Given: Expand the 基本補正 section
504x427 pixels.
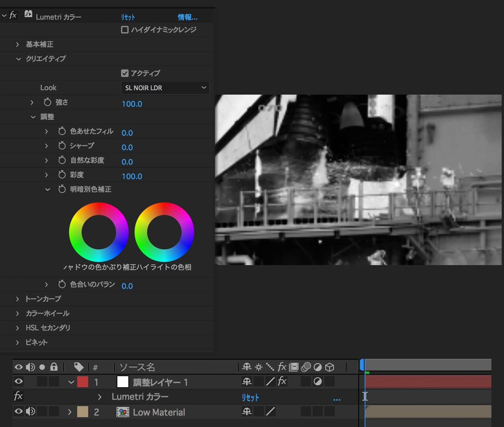Looking at the screenshot, I should click(18, 45).
